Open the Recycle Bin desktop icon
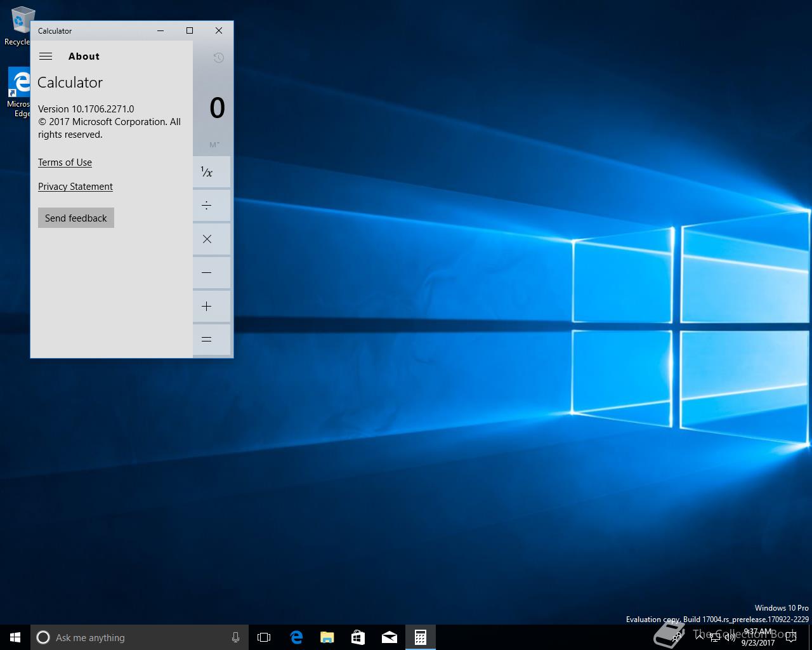812x650 pixels. [x=20, y=27]
